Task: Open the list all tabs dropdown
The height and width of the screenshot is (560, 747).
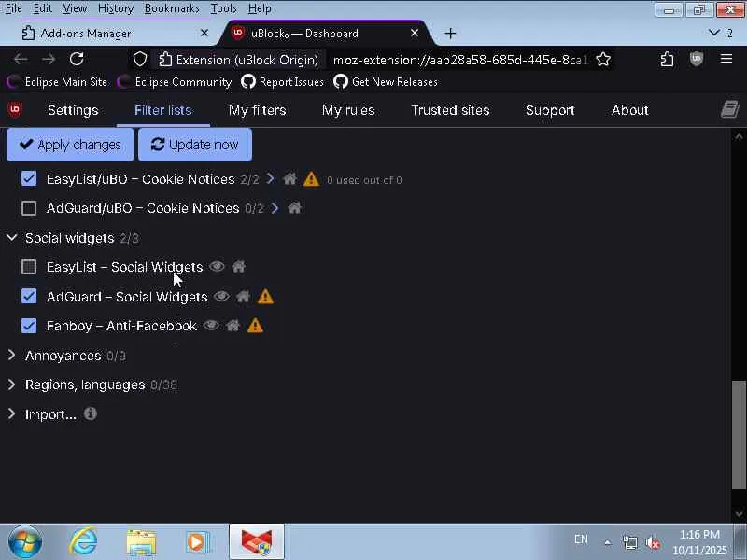Action: [713, 33]
